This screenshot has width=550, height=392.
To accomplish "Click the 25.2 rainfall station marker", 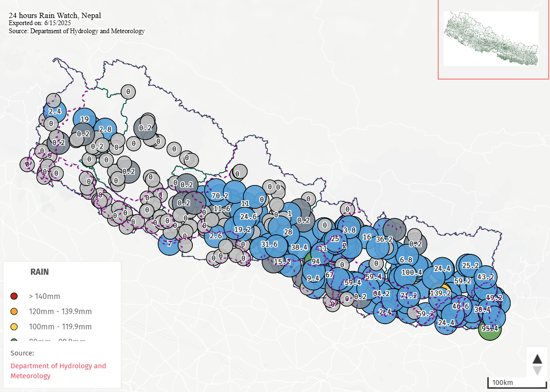I will (x=470, y=265).
